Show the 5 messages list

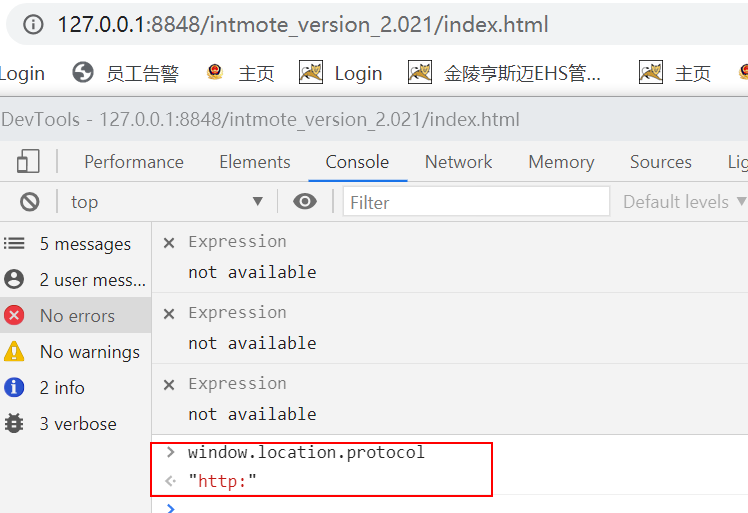tap(75, 244)
